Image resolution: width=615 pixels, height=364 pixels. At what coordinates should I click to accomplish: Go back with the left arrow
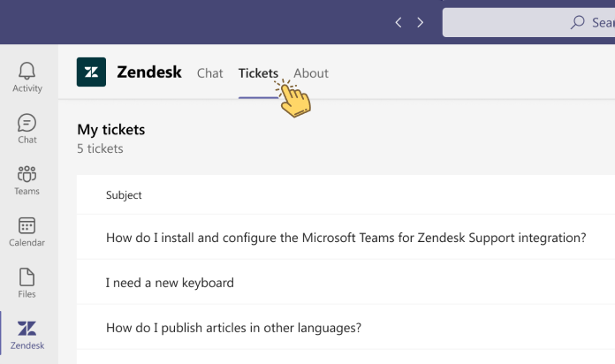point(399,22)
